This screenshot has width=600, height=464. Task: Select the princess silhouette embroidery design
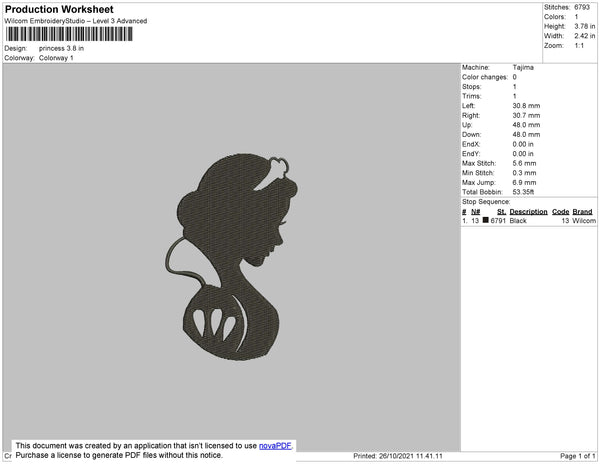[232, 257]
